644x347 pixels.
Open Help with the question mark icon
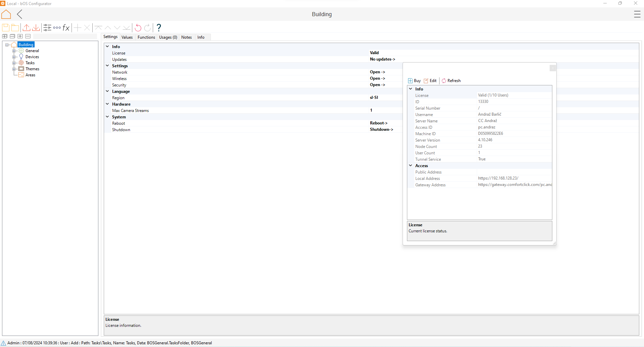click(x=159, y=28)
